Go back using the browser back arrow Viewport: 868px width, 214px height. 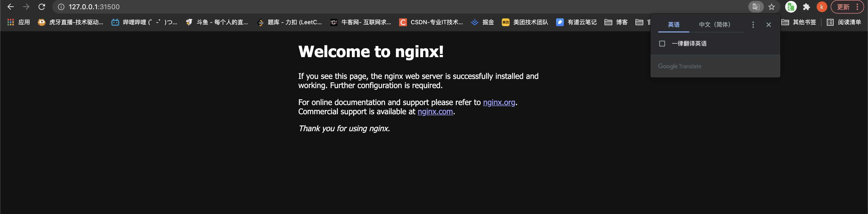point(10,7)
